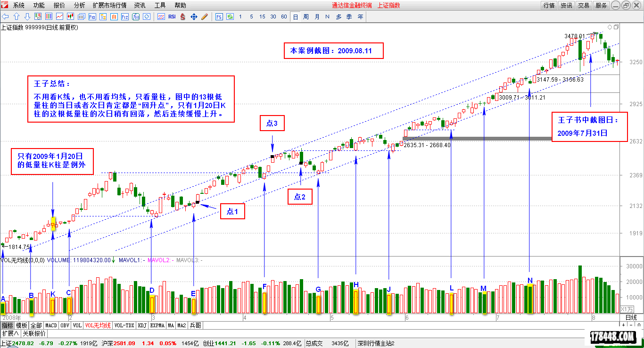Open the candlestick chart icon

71,17
